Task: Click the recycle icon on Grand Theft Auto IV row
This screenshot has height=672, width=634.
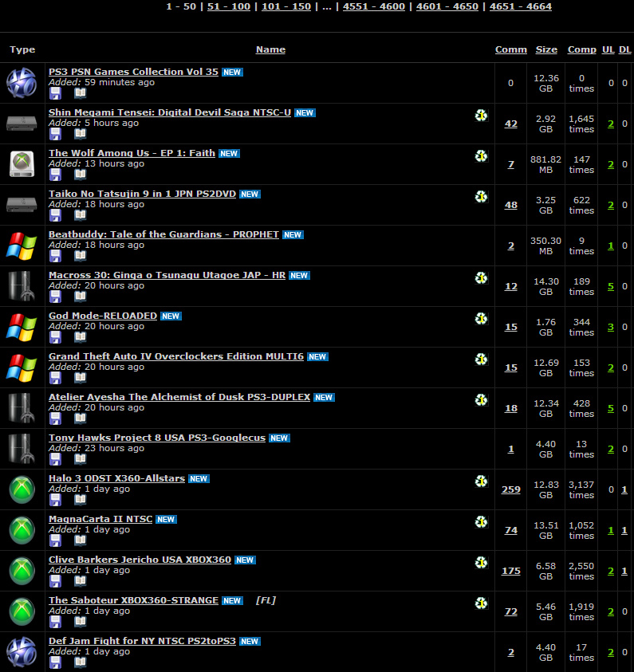Action: point(481,360)
